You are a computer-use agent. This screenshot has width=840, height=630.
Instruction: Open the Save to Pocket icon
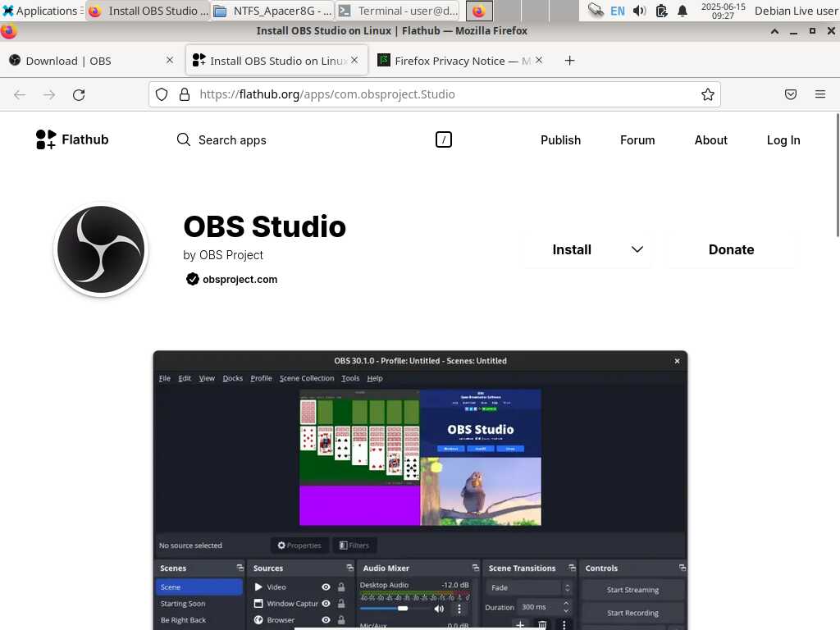click(791, 94)
